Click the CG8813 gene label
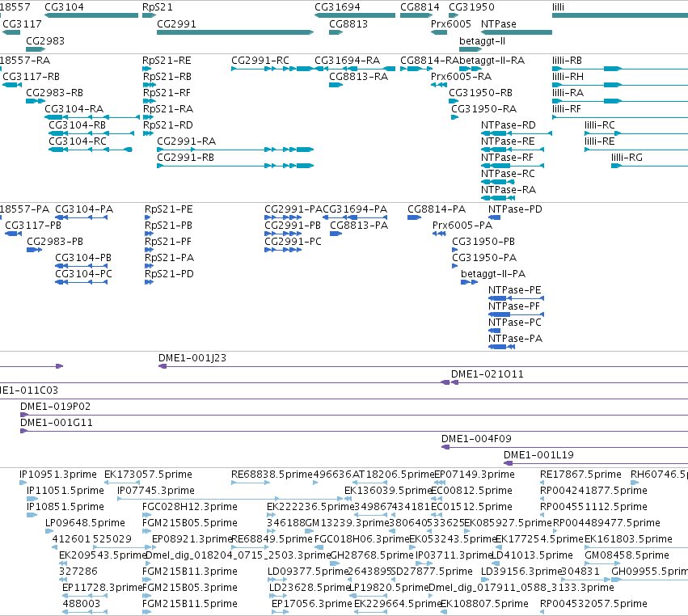 click(348, 23)
